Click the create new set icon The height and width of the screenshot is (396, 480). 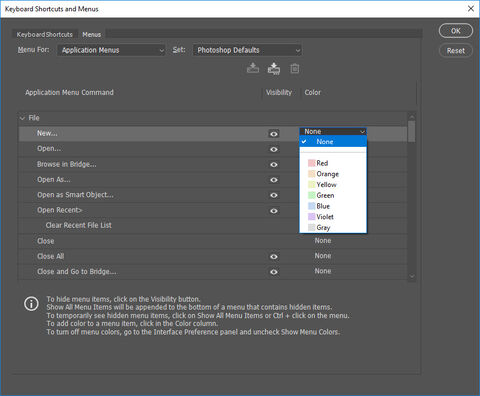(x=274, y=69)
